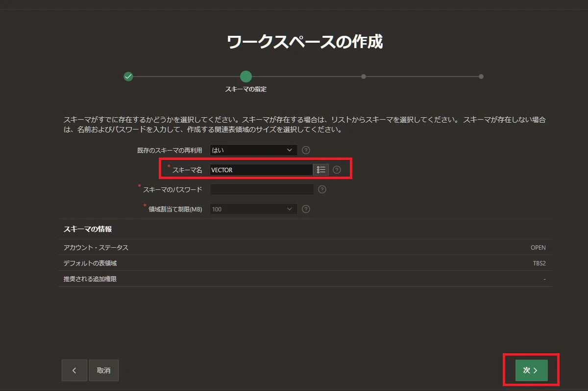The image size is (588, 391).
Task: Jump to the fourth wizard step dot
Action: coord(481,77)
